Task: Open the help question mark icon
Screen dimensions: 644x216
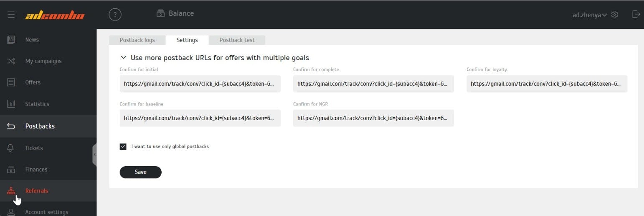Action: click(x=115, y=15)
